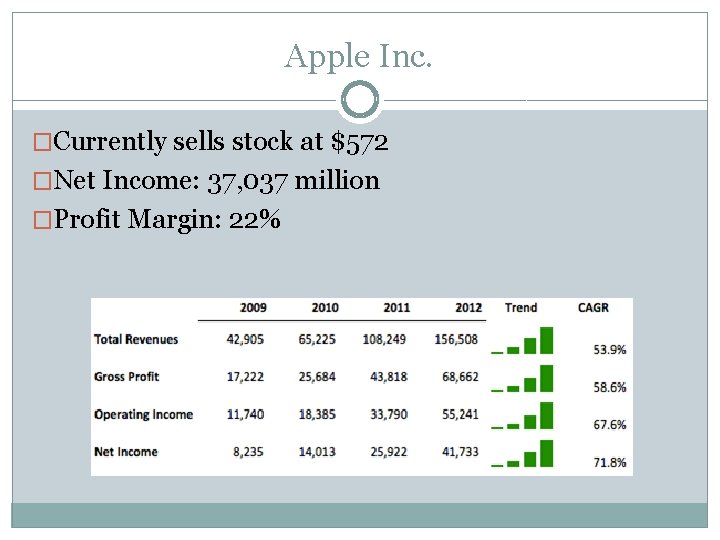Select the "Apple Inc." slide title
This screenshot has height=540, width=720.
click(x=359, y=56)
